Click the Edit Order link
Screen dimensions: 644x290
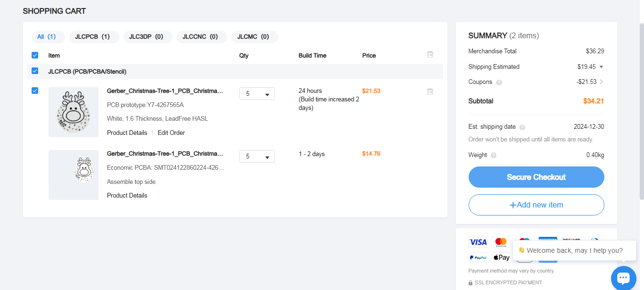coord(171,133)
